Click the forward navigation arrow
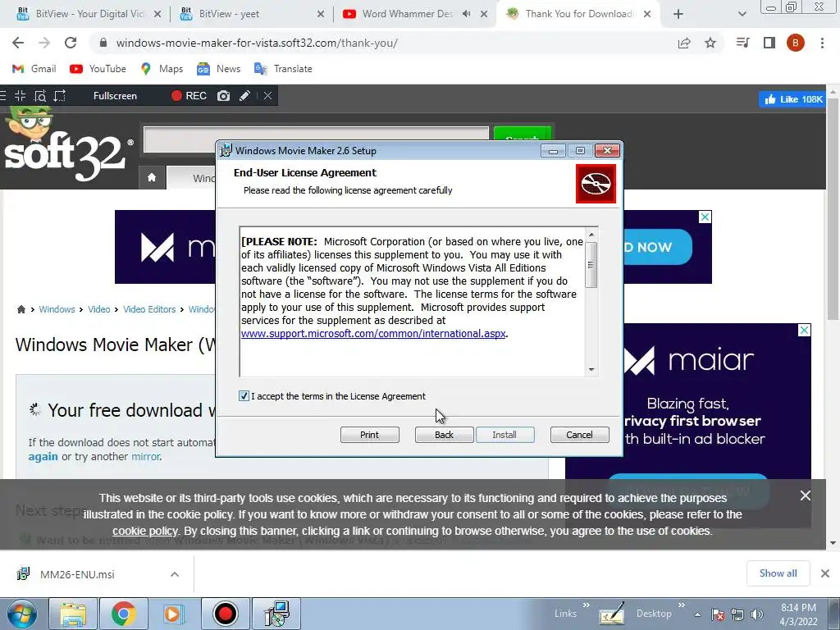The width and height of the screenshot is (840, 630). coord(44,43)
